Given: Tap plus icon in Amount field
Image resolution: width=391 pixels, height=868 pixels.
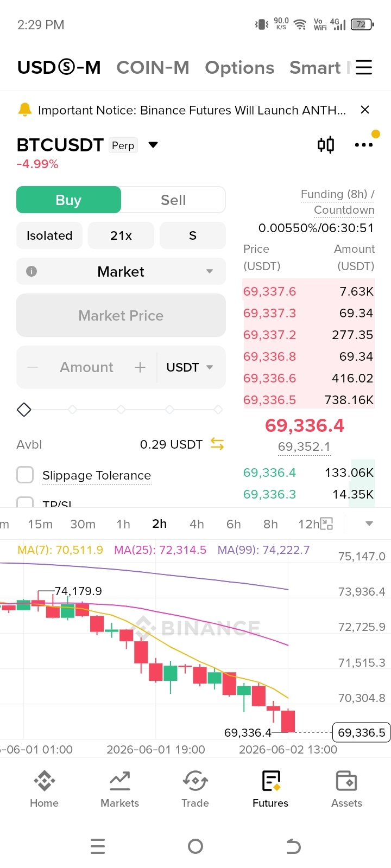Looking at the screenshot, I should tap(140, 367).
